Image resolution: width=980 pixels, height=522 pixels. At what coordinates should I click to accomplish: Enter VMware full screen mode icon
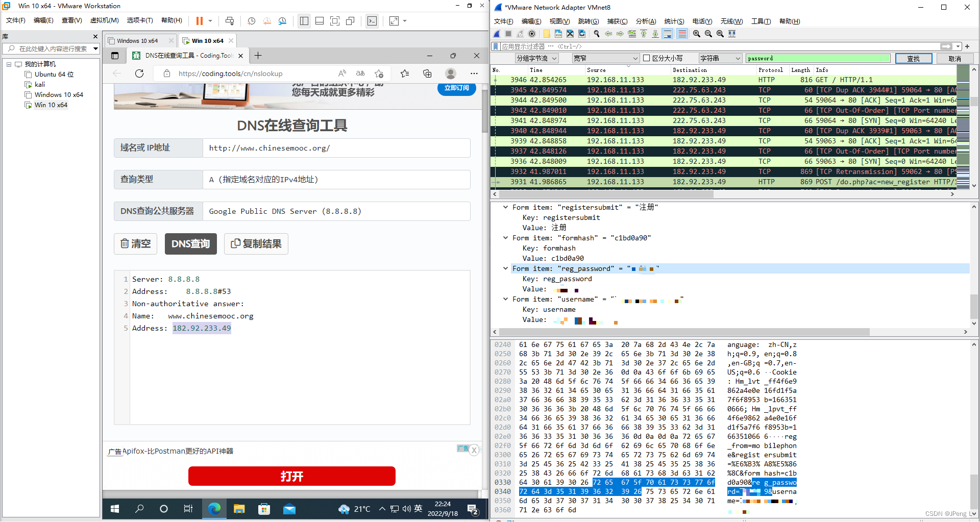[335, 21]
